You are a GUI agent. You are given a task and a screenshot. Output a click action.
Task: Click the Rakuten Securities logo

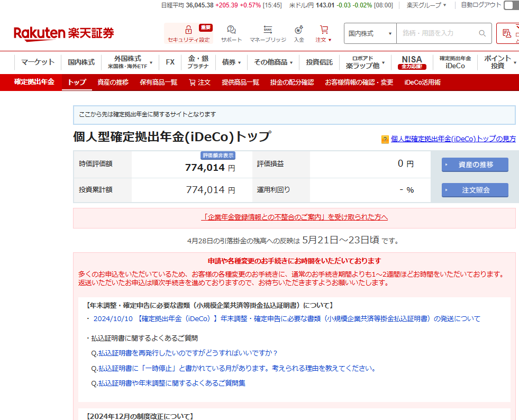point(63,33)
